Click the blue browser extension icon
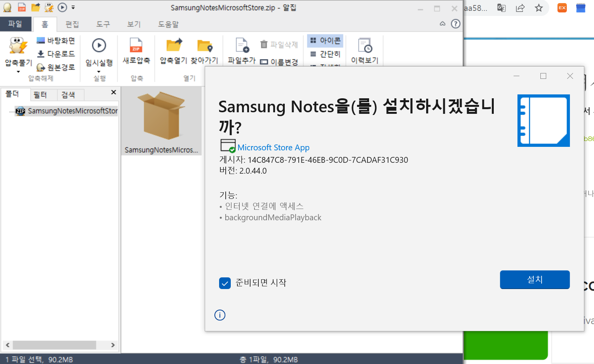The image size is (594, 364). click(580, 8)
